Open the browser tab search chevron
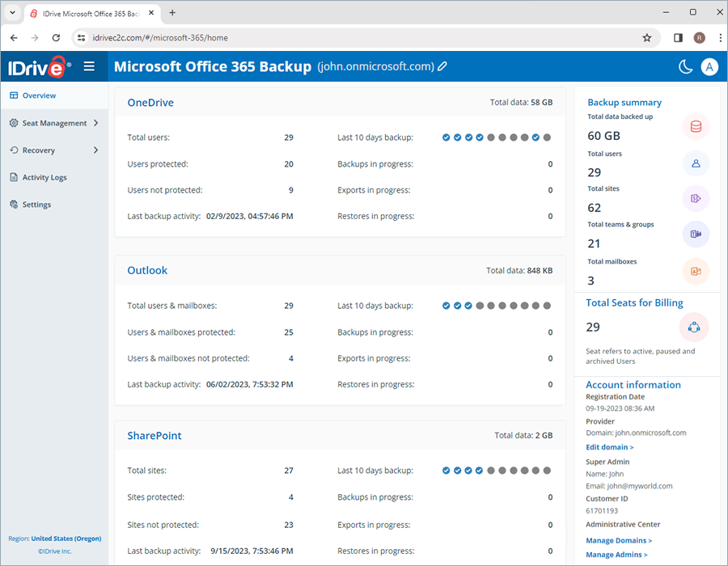This screenshot has height=566, width=728. pos(11,12)
